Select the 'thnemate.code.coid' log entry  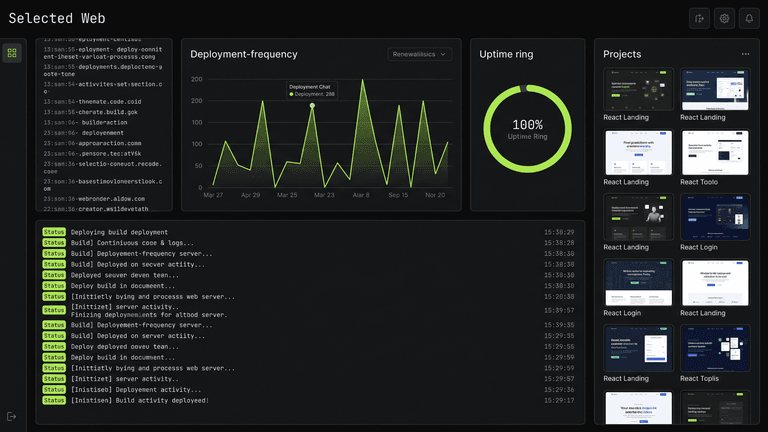click(x=92, y=102)
